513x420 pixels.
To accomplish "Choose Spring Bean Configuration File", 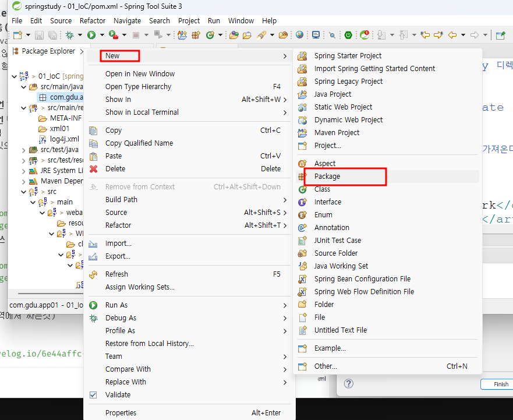I will pos(387,279).
